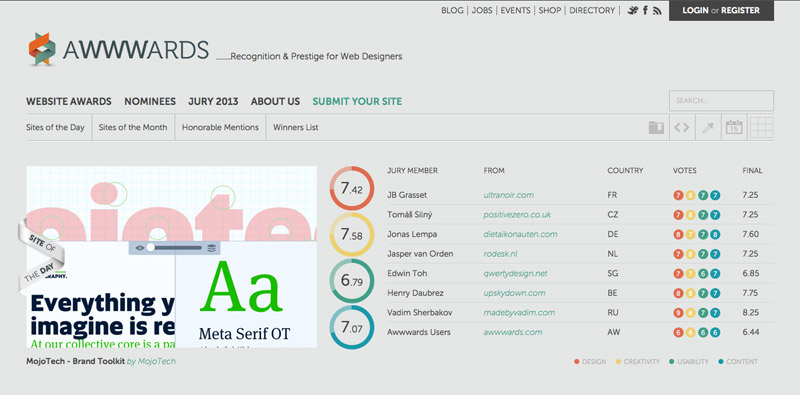Click Awwwards Users' yellow creativity vote dot
800x395 pixels.
(x=690, y=332)
